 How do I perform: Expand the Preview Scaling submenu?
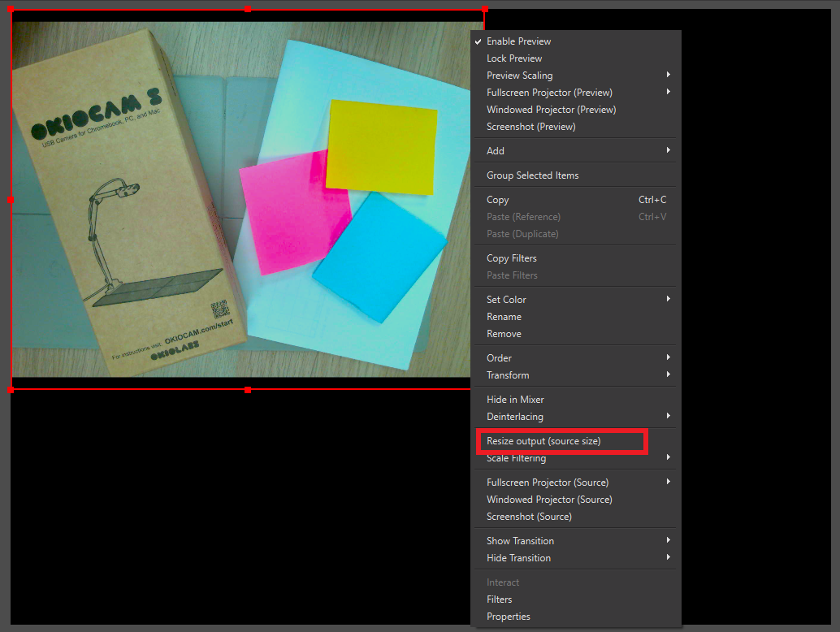(x=520, y=76)
